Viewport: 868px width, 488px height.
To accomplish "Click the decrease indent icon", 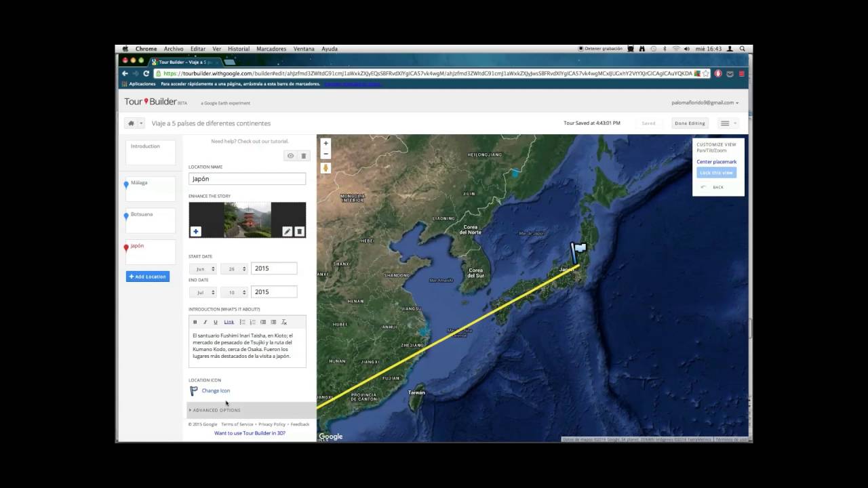I will click(x=263, y=322).
